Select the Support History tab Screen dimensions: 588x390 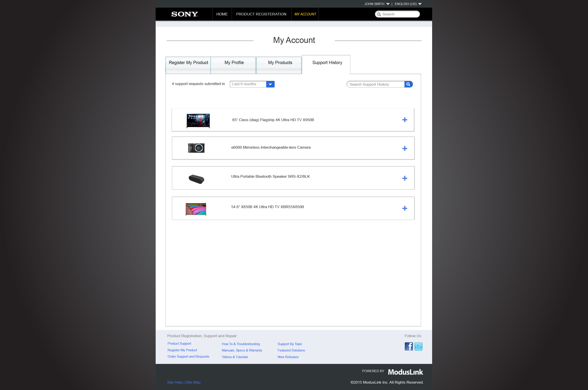click(326, 65)
